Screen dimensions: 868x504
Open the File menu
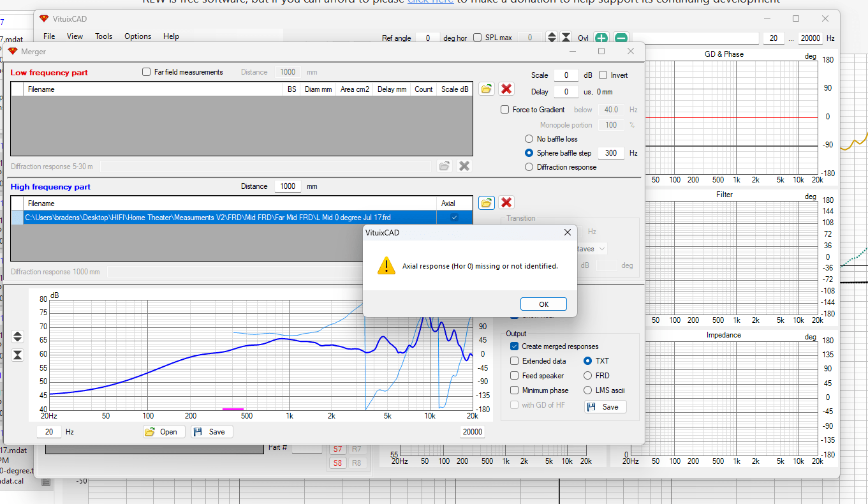[x=49, y=36]
